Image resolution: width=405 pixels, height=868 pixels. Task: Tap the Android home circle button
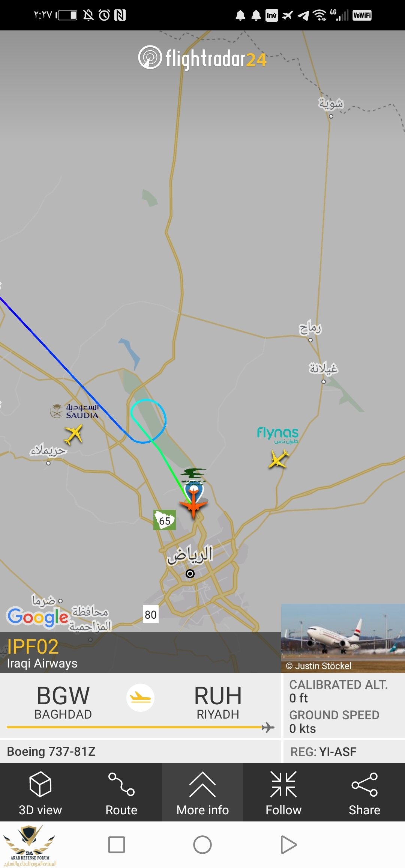pos(202,845)
